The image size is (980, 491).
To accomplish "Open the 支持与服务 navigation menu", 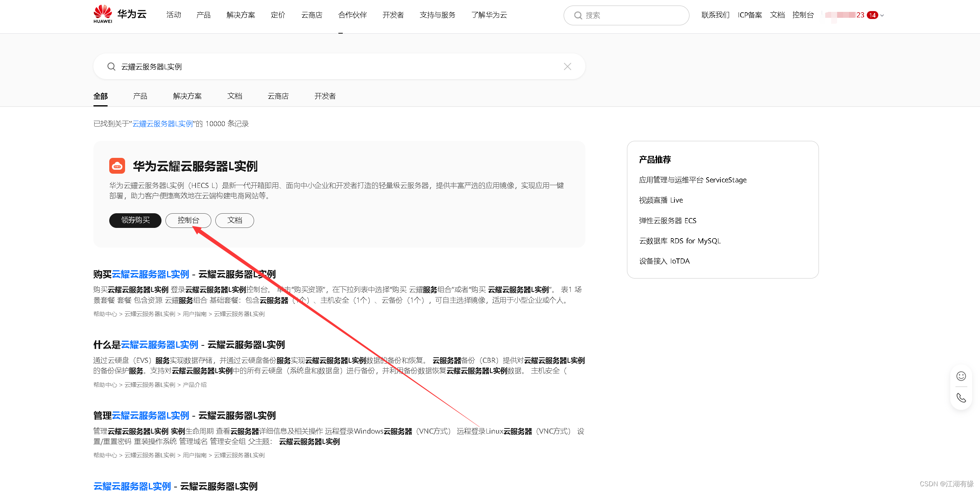I will 437,15.
